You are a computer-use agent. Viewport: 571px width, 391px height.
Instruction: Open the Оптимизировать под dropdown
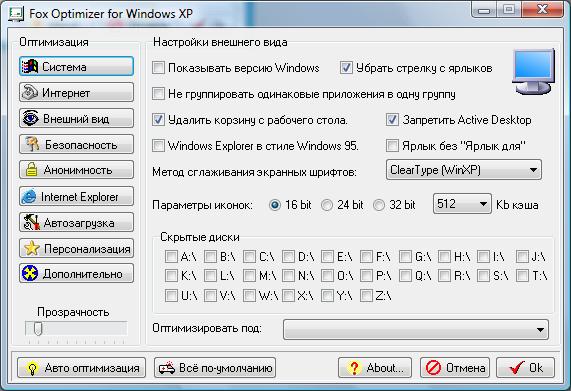click(416, 329)
